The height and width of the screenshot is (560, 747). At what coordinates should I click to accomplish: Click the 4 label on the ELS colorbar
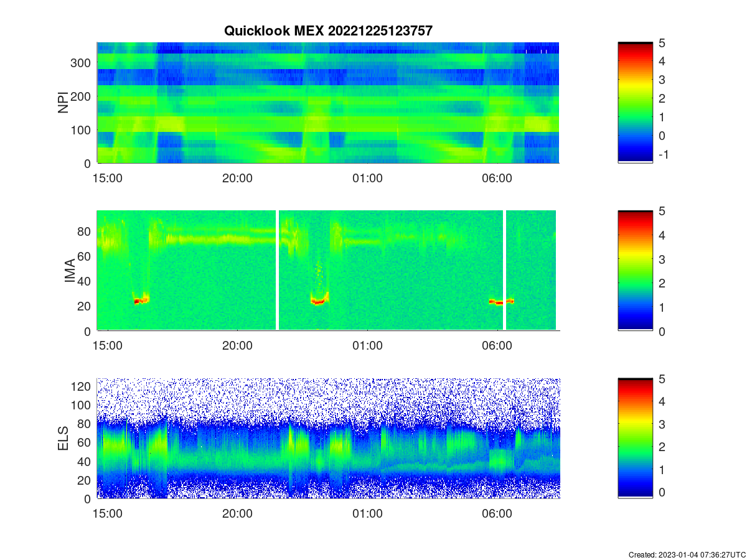click(662, 401)
